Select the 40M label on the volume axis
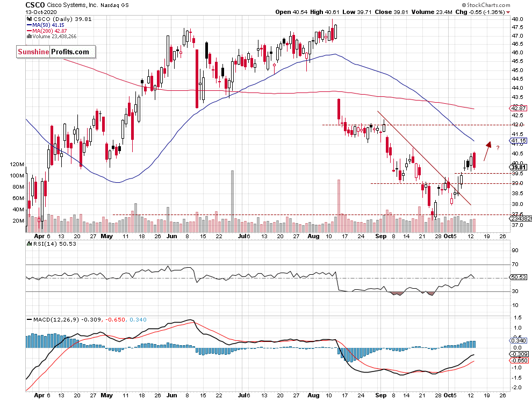Image resolution: width=532 pixels, height=400 pixels. 19,210
